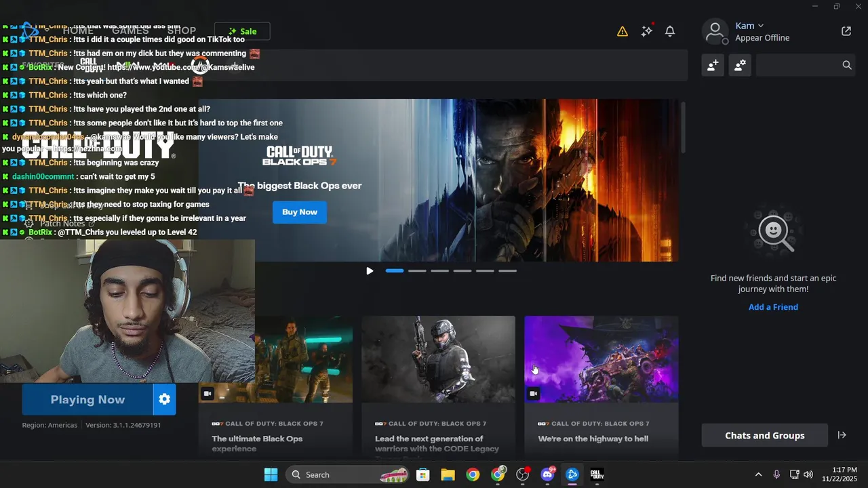Click the microphone tray icon
Screen dimensions: 868x488
pos(776,474)
